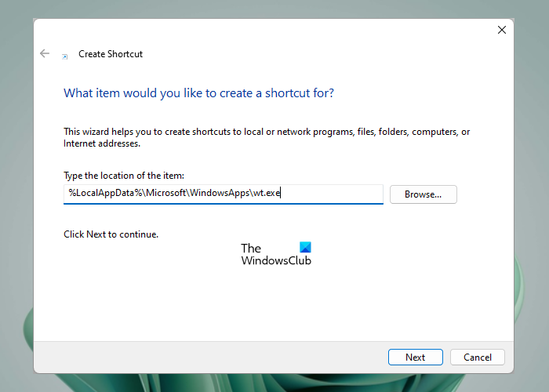Click the 'Create Shortcut' title text
Screen dimensions: 549x392
point(111,54)
